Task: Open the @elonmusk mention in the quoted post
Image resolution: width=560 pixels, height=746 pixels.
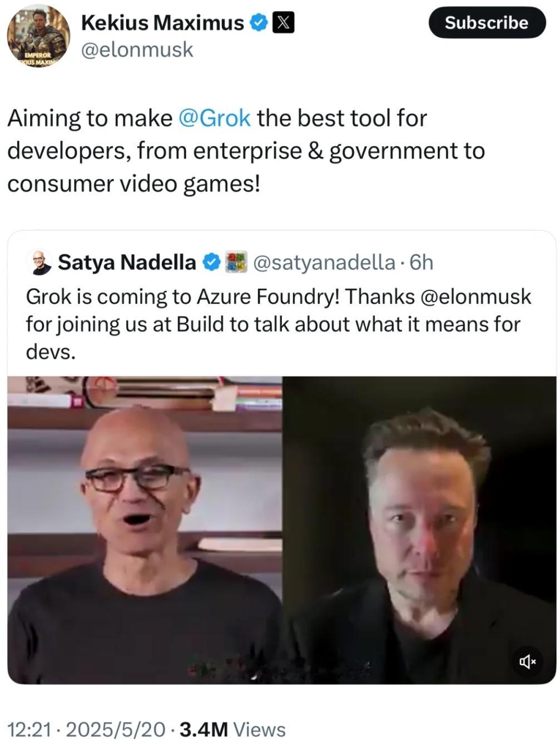Action: tap(476, 297)
